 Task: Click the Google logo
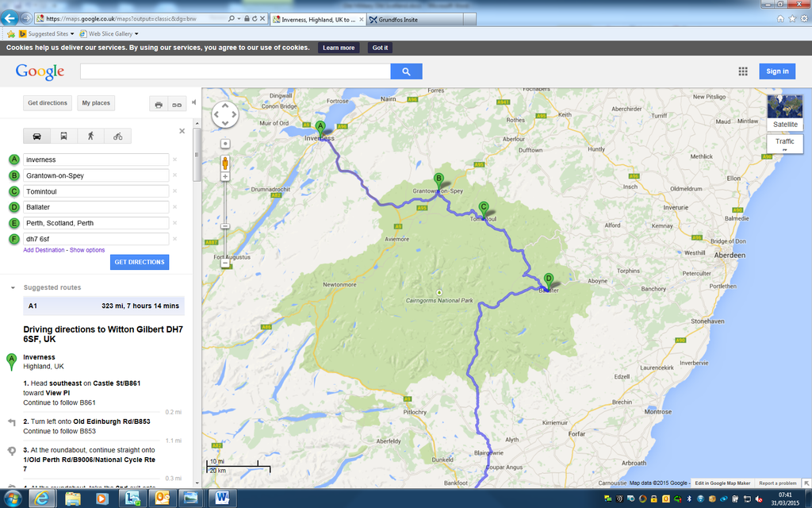40,71
